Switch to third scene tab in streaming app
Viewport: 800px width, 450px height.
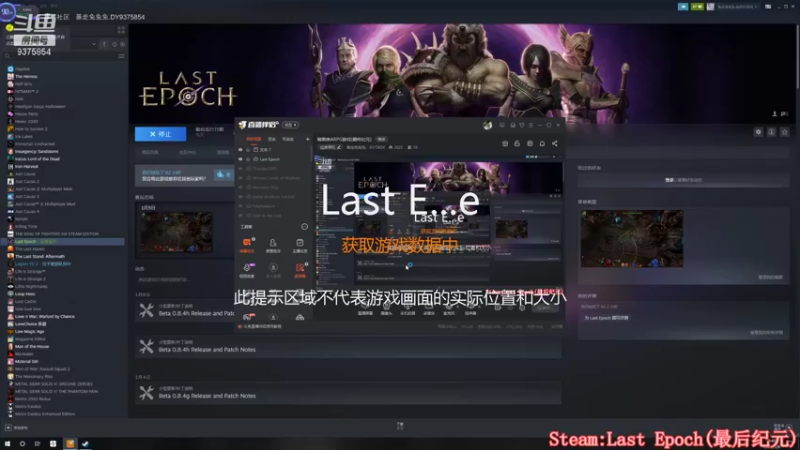[288, 139]
